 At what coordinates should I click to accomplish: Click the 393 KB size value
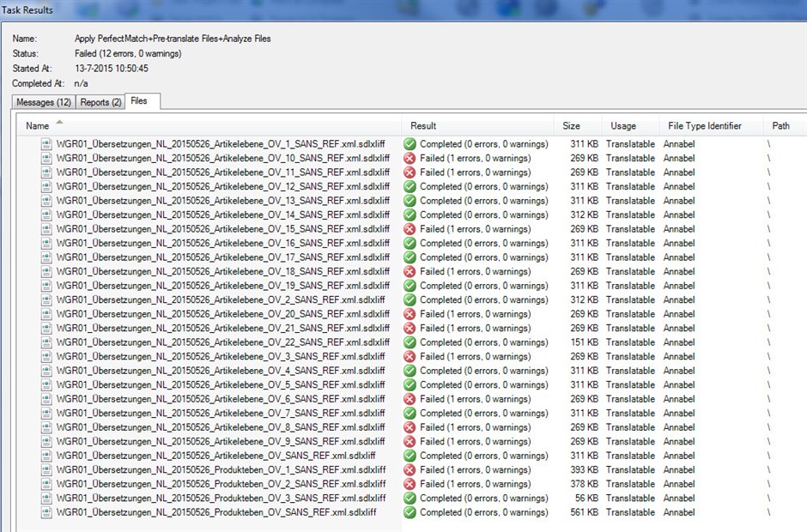pyautogui.click(x=584, y=469)
